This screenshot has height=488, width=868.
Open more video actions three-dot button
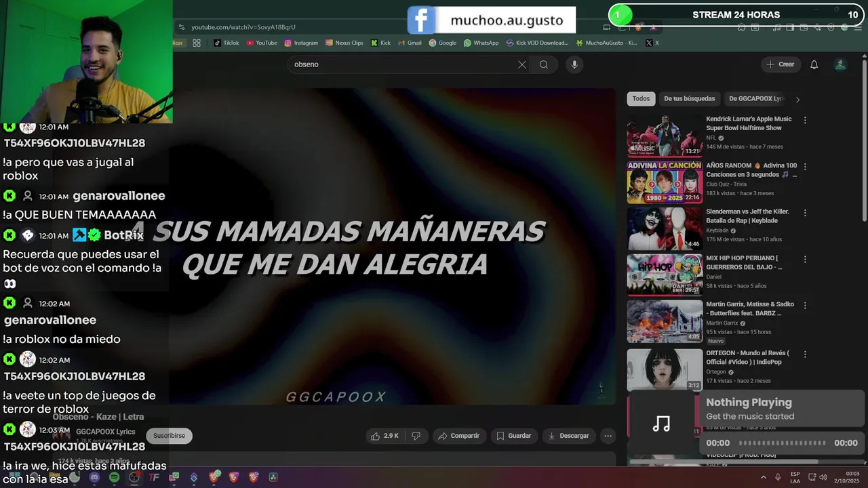coord(608,436)
